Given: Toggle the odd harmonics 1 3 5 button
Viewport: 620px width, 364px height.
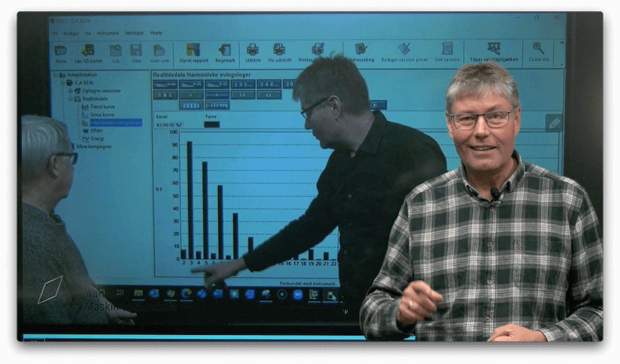Looking at the screenshot, I should pos(243,84).
